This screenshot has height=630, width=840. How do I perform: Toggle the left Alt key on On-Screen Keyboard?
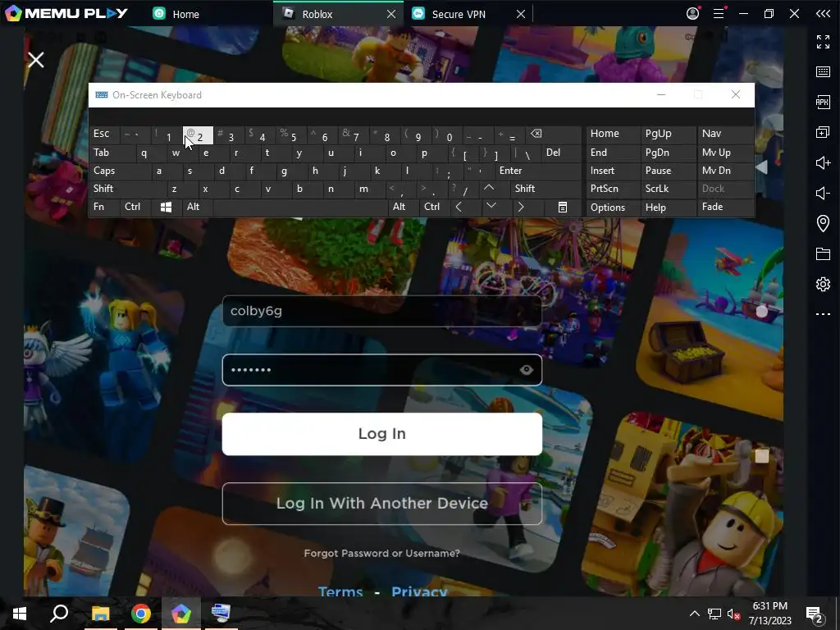click(198, 207)
